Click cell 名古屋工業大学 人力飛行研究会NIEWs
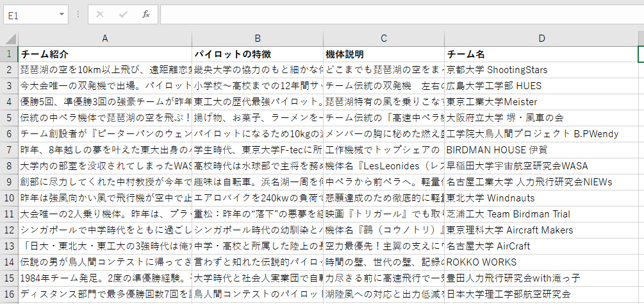644x304 pixels. coord(541,182)
